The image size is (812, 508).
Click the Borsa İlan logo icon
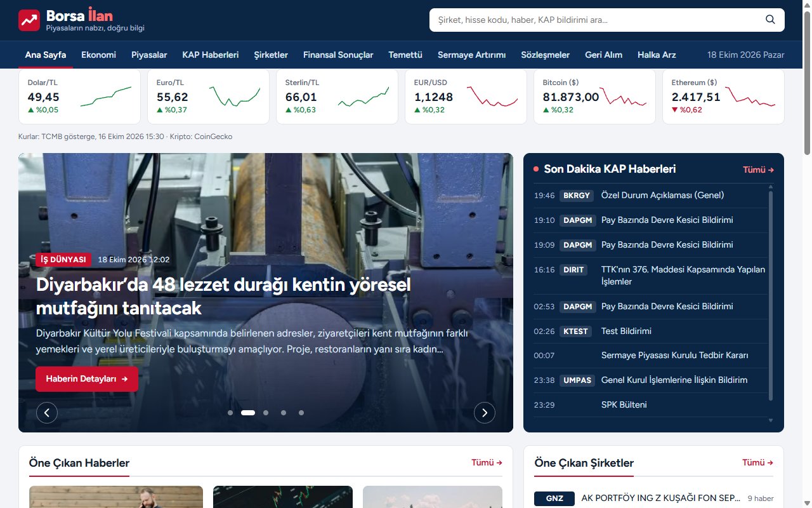click(x=29, y=20)
